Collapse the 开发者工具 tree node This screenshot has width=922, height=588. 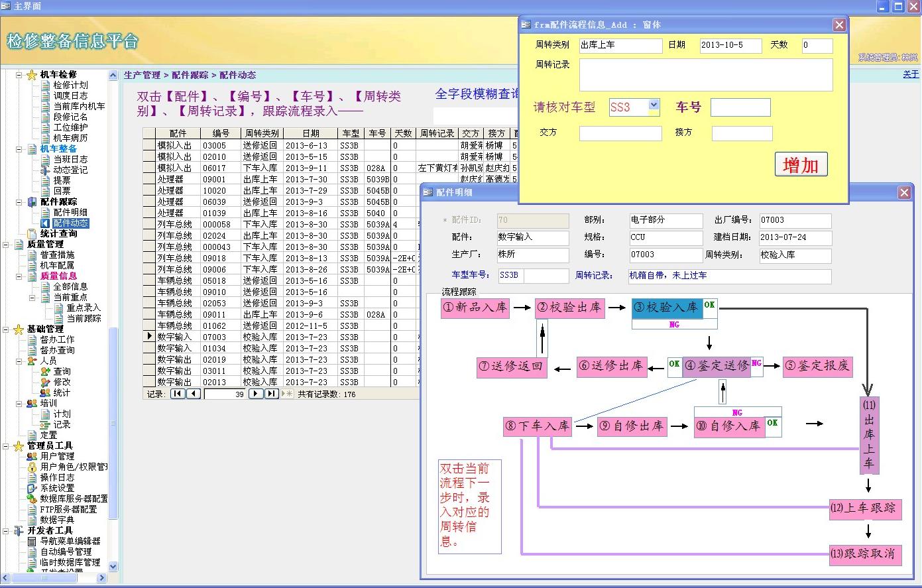(6, 530)
